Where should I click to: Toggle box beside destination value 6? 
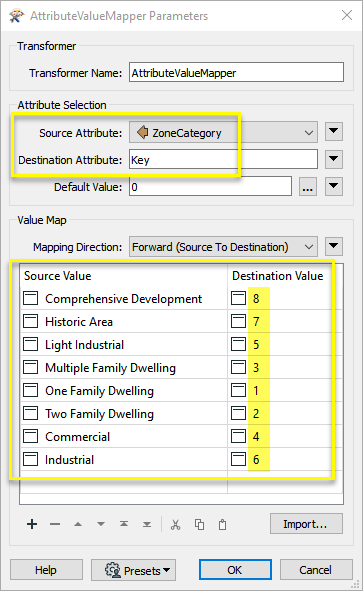[x=238, y=459]
